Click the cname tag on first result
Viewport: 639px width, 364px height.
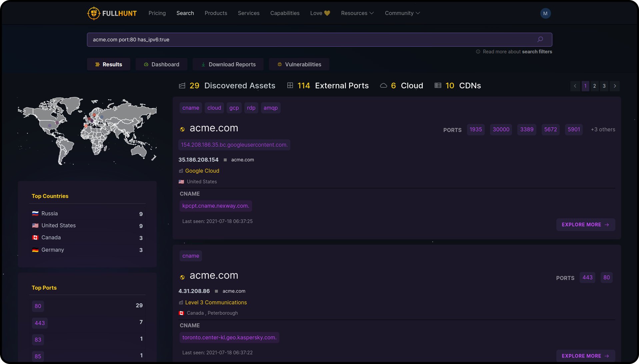click(191, 108)
